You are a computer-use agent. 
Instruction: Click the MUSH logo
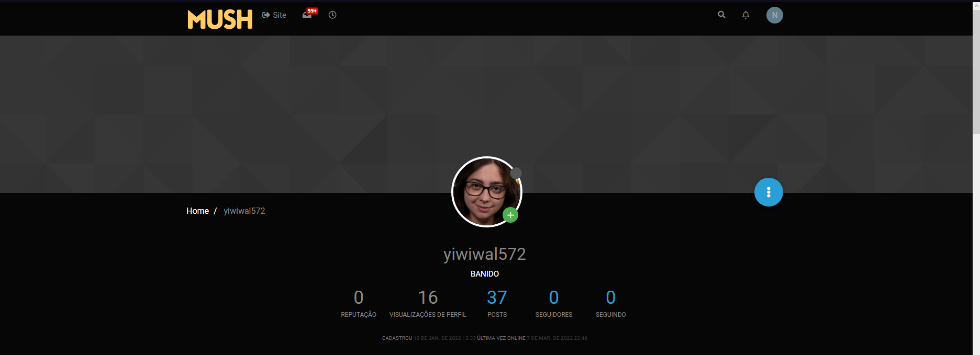click(x=220, y=19)
